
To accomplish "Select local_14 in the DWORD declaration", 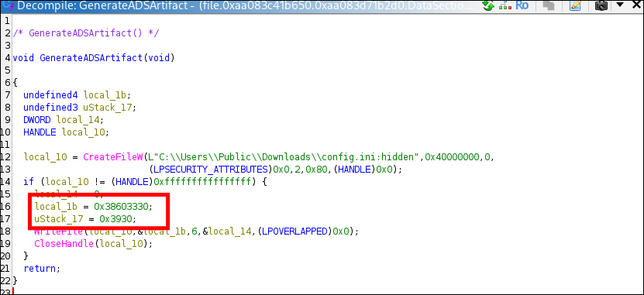I will coord(78,120).
